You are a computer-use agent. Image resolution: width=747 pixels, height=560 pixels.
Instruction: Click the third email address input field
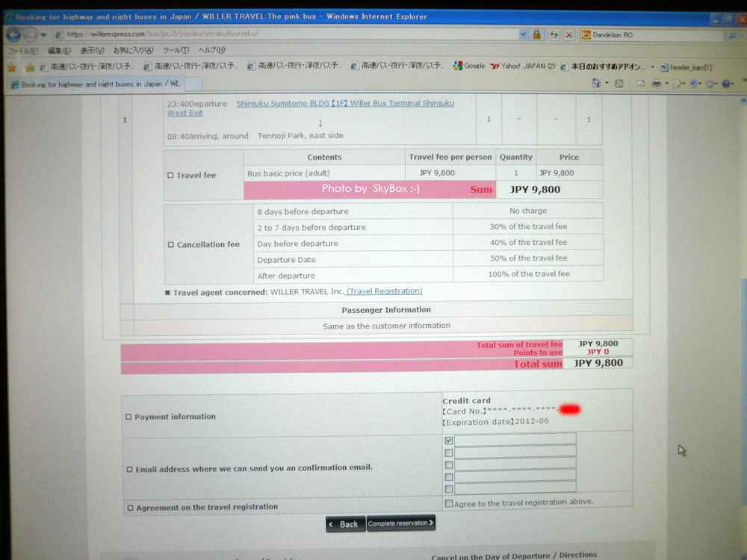pos(515,464)
